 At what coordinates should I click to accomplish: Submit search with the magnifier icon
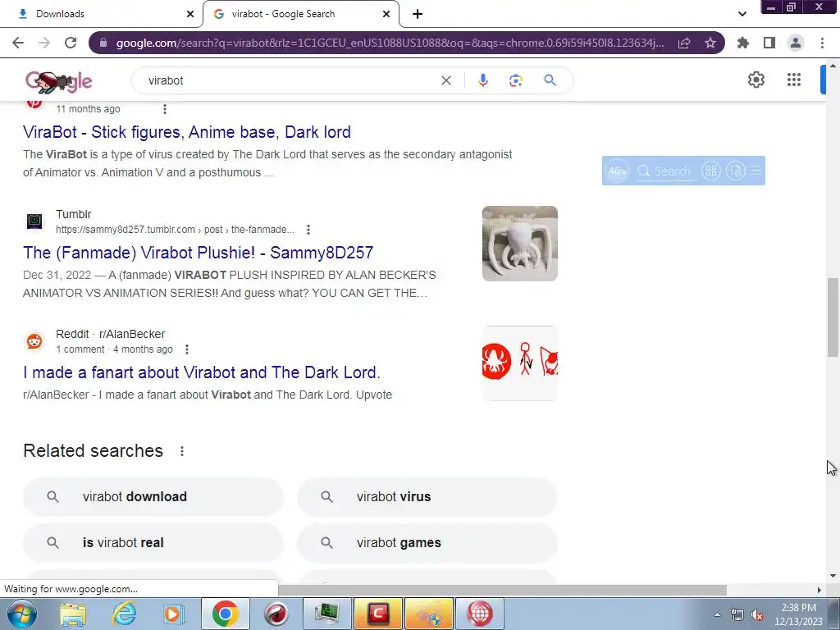[550, 80]
